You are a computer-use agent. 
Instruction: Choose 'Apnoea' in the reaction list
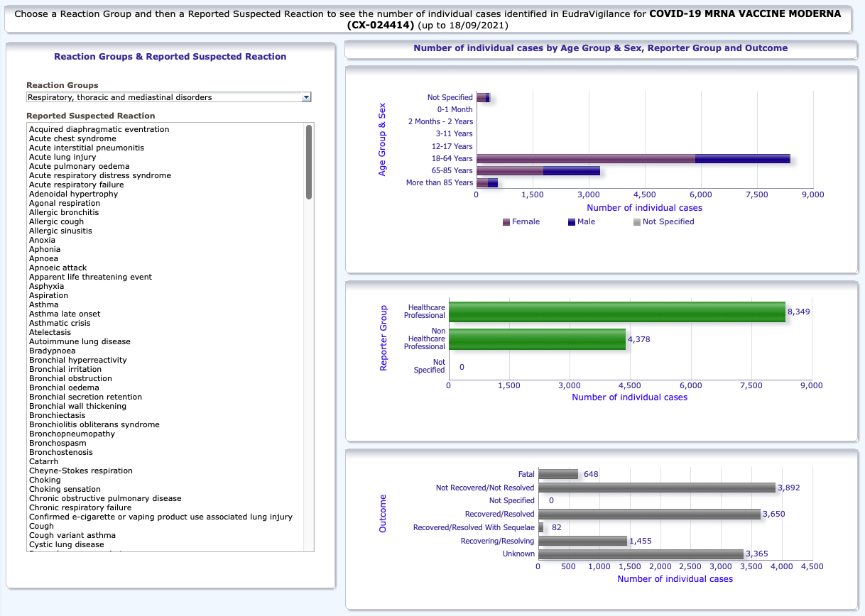tap(43, 258)
